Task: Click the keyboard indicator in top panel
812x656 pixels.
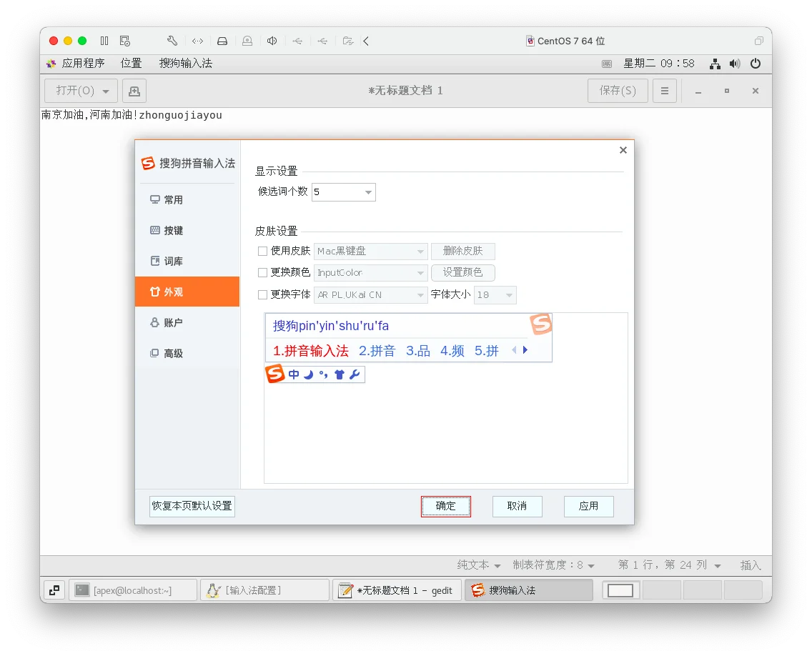Action: (x=607, y=64)
